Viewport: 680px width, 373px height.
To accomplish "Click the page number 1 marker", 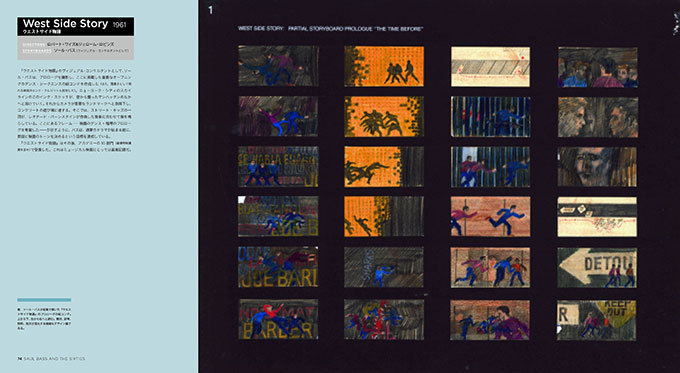I will (210, 10).
